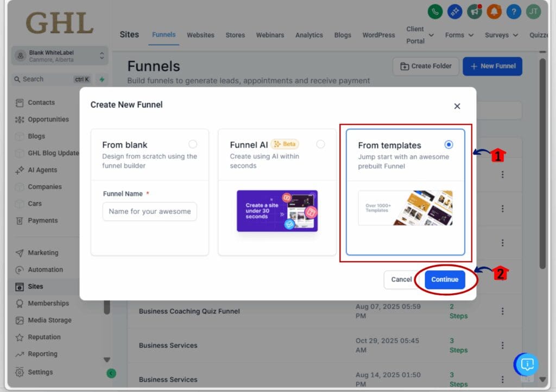Open Automation from the left sidebar
Screen dimensions: 556x392
click(45, 269)
